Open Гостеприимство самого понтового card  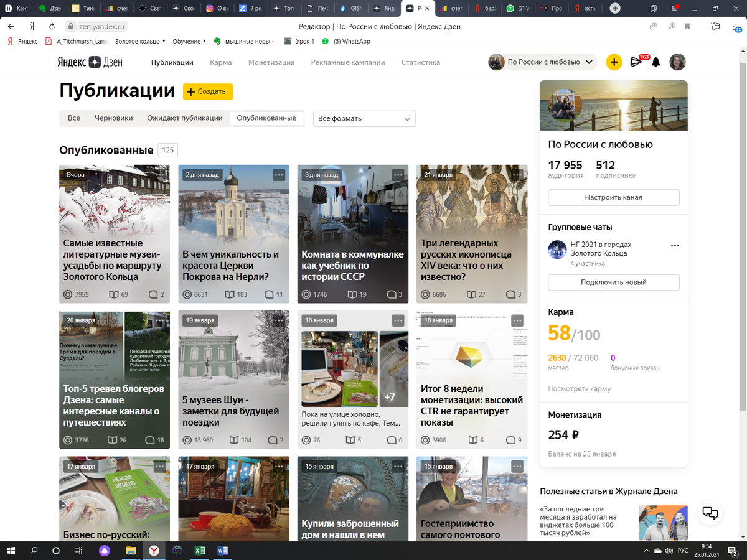(x=472, y=499)
